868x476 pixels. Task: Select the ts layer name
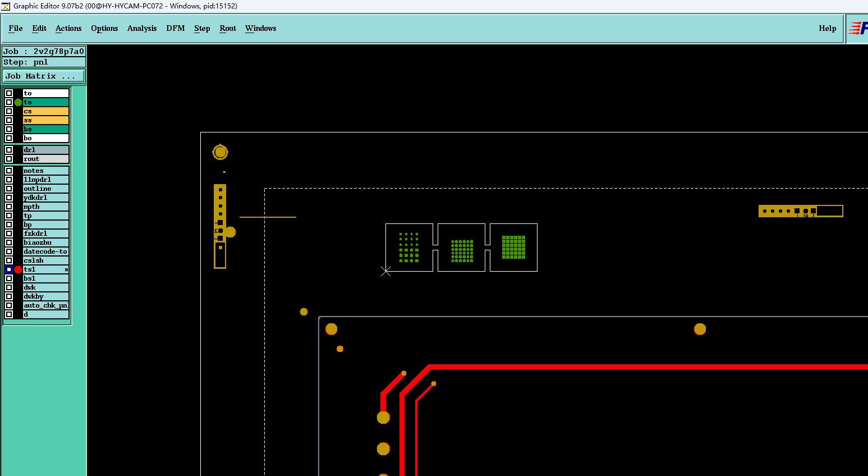coord(45,102)
